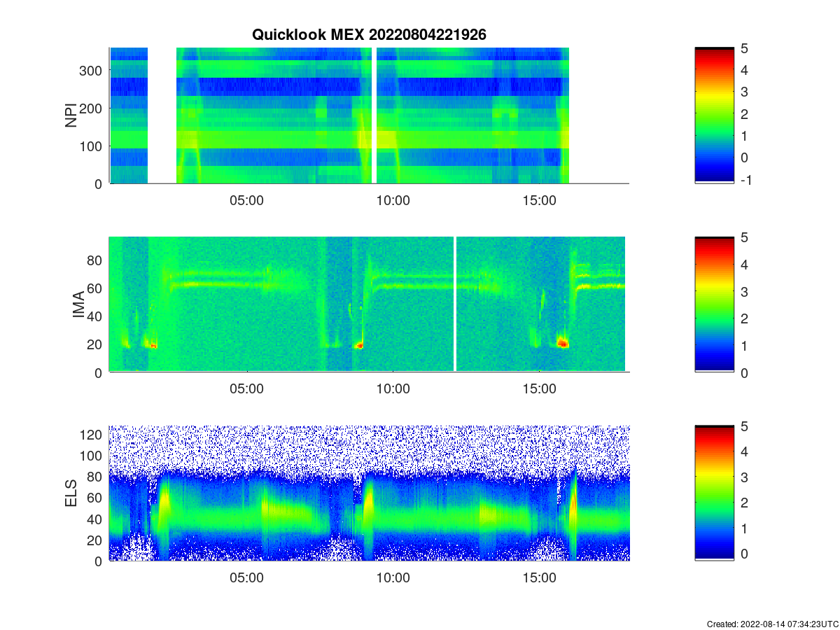840x630 pixels.
Task: Click the plot title "Quicklook MEX 20220804221926"
Action: [x=369, y=34]
